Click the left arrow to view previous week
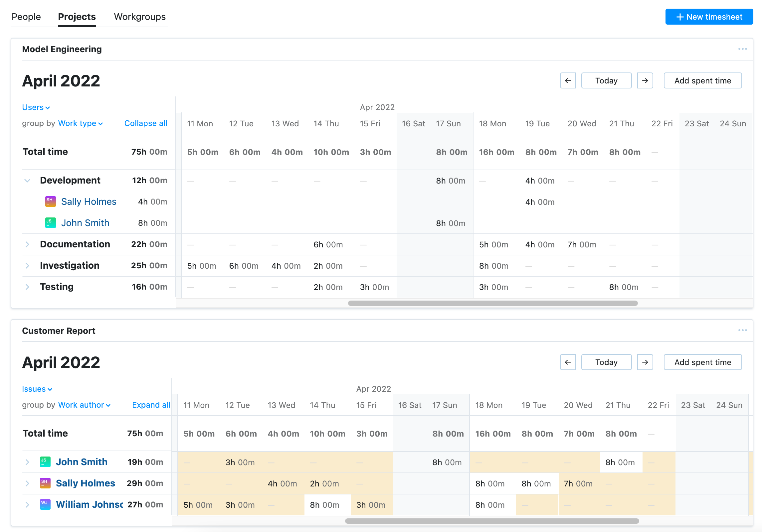The image size is (762, 532). pos(568,80)
